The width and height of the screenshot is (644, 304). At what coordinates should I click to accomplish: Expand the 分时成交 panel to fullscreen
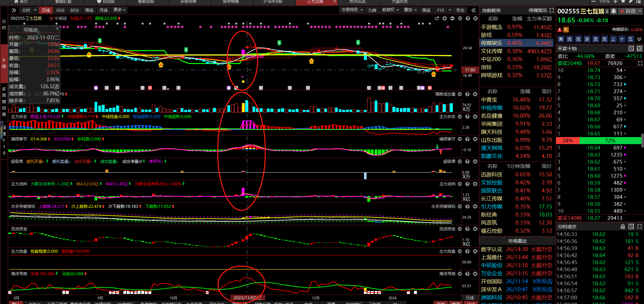click(640, 227)
